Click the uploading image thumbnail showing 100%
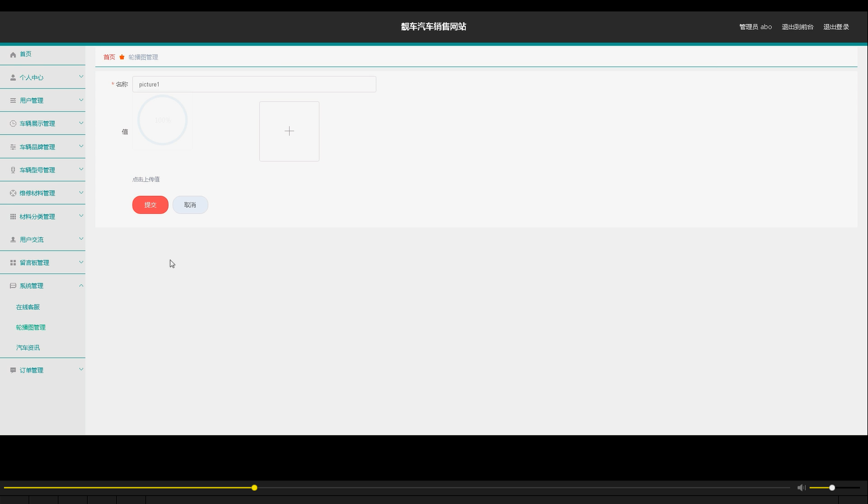This screenshot has height=504, width=868. click(163, 120)
